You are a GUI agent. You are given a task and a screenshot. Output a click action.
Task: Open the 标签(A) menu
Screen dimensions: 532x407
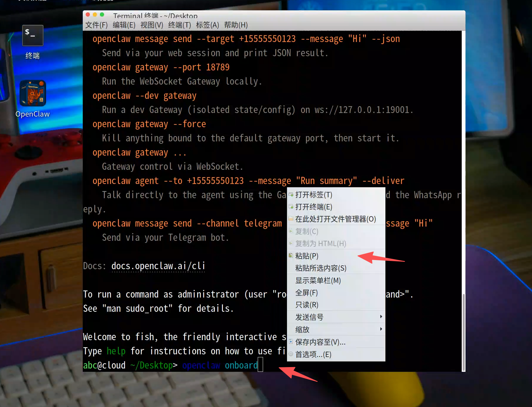point(207,25)
